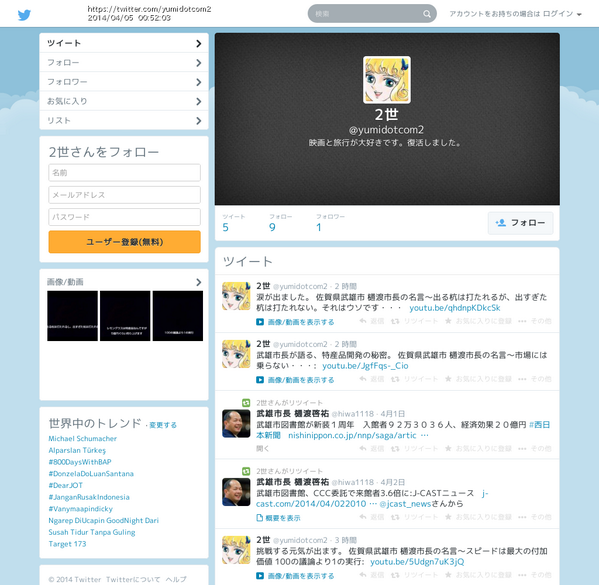Click the Twitterについて footer link

pyautogui.click(x=133, y=579)
